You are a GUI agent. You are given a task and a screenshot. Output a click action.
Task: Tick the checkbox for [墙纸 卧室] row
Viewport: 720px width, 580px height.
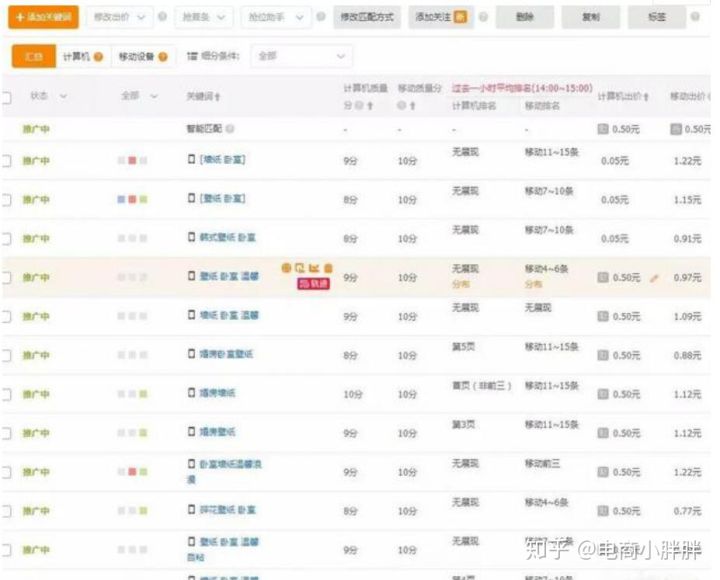pyautogui.click(x=6, y=161)
